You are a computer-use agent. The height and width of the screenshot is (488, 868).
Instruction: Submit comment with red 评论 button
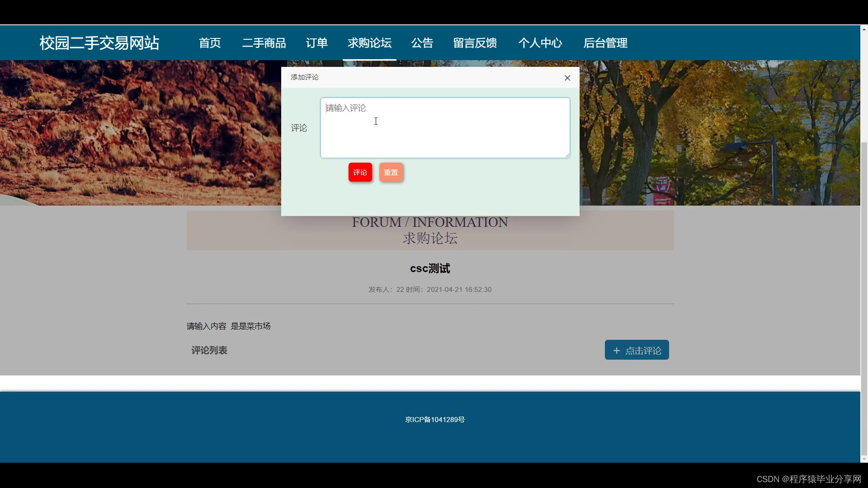click(x=360, y=172)
